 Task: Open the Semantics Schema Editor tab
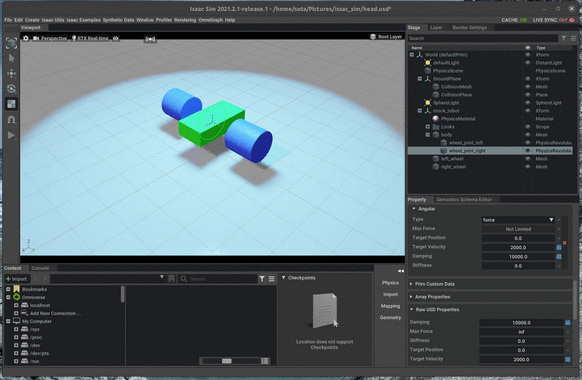(x=464, y=200)
